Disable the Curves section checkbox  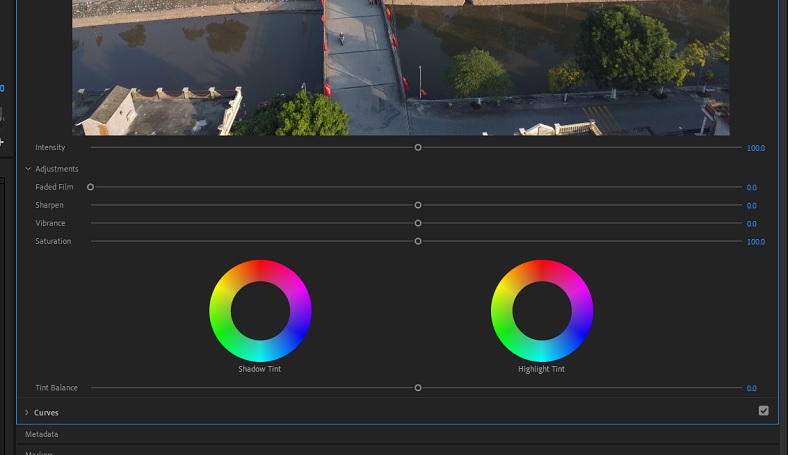764,411
